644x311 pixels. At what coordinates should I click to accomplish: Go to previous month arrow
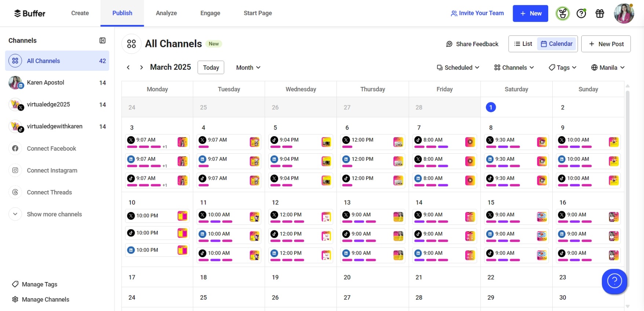tap(128, 67)
